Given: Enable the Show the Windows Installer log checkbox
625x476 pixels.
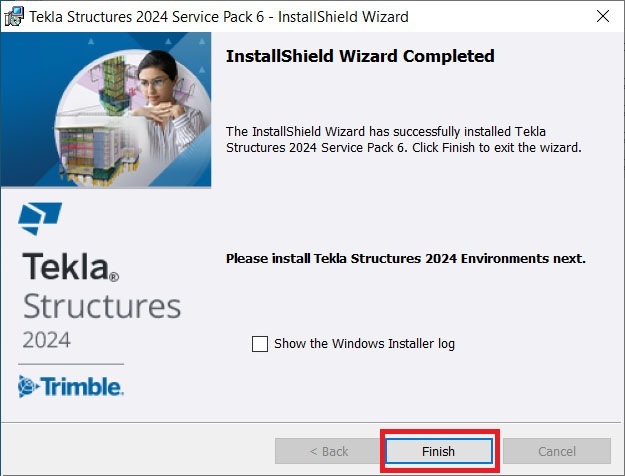Looking at the screenshot, I should point(260,344).
